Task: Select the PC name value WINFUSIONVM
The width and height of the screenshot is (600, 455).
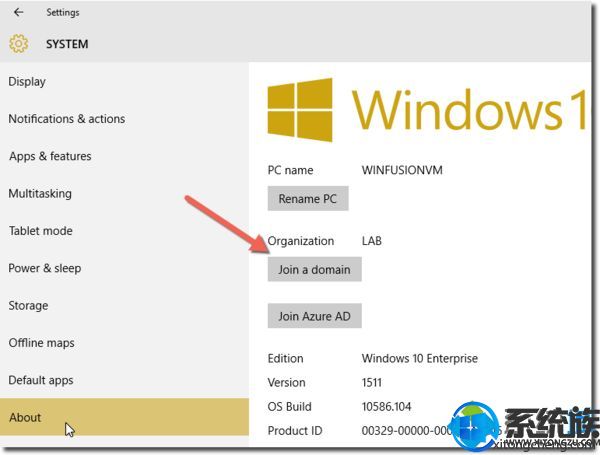Action: pos(402,170)
